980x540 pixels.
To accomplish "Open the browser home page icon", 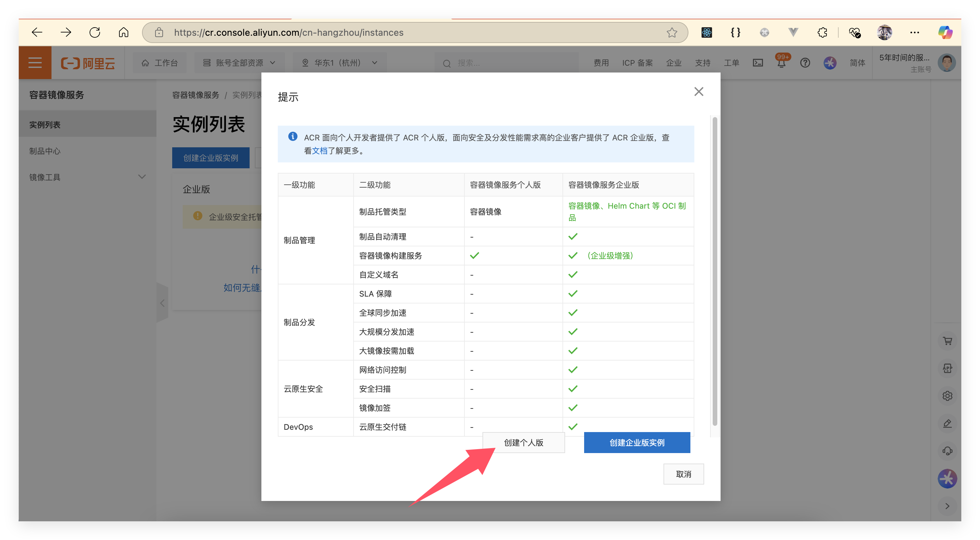I will 124,32.
